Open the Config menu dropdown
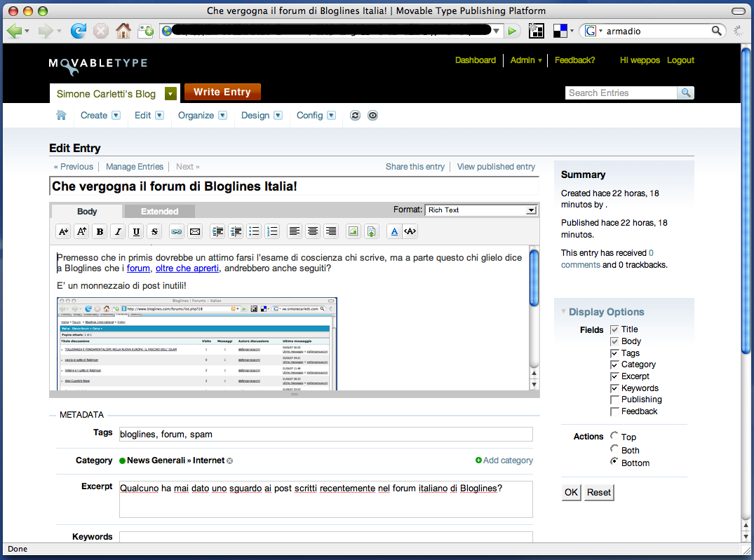Viewport: 754px width, 560px height. [x=331, y=116]
